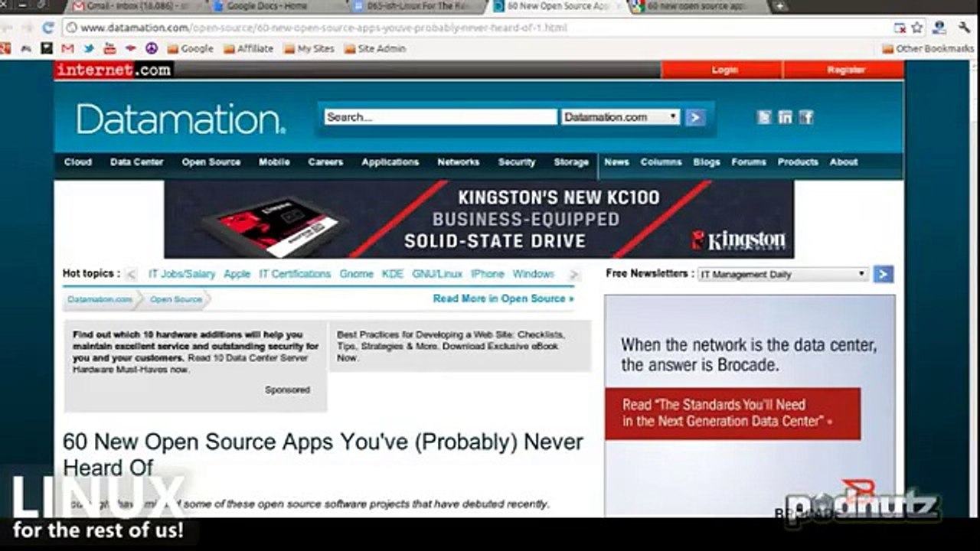Open Datamation's LinkedIn icon in the header
This screenshot has width=980, height=551.
[x=785, y=117]
